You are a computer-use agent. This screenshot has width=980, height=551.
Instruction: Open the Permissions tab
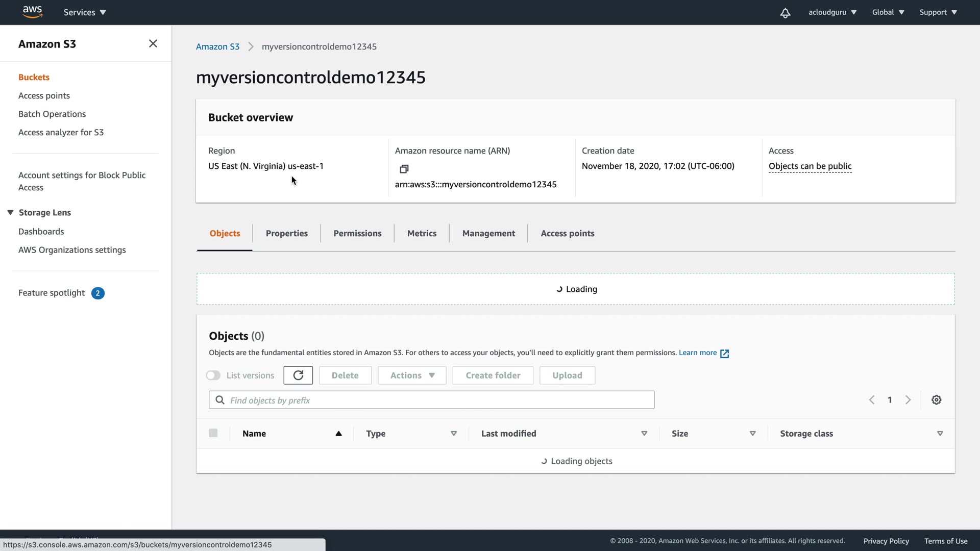357,233
